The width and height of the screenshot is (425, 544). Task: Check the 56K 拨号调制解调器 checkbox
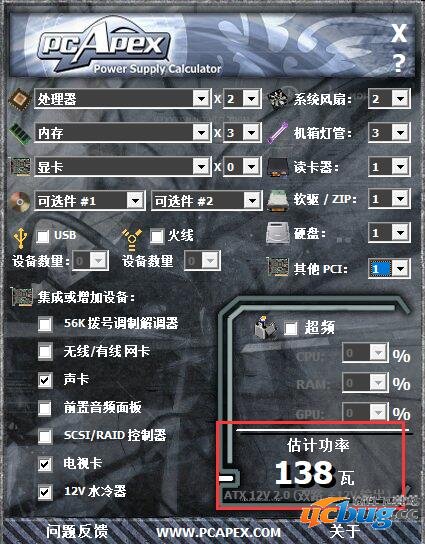point(45,324)
